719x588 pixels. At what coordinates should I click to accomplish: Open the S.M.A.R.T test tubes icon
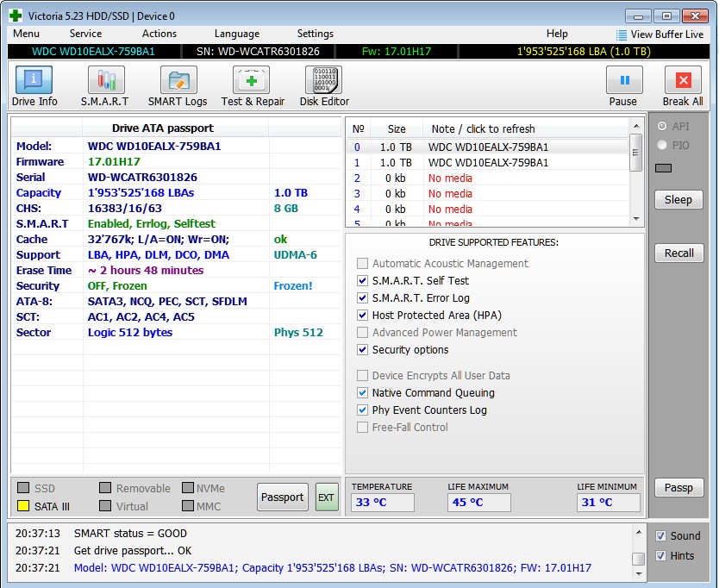(x=106, y=80)
